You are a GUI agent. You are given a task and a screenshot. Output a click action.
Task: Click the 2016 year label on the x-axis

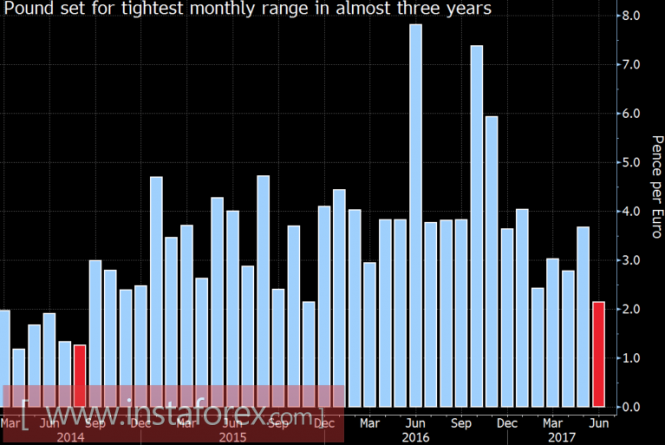coord(415,437)
